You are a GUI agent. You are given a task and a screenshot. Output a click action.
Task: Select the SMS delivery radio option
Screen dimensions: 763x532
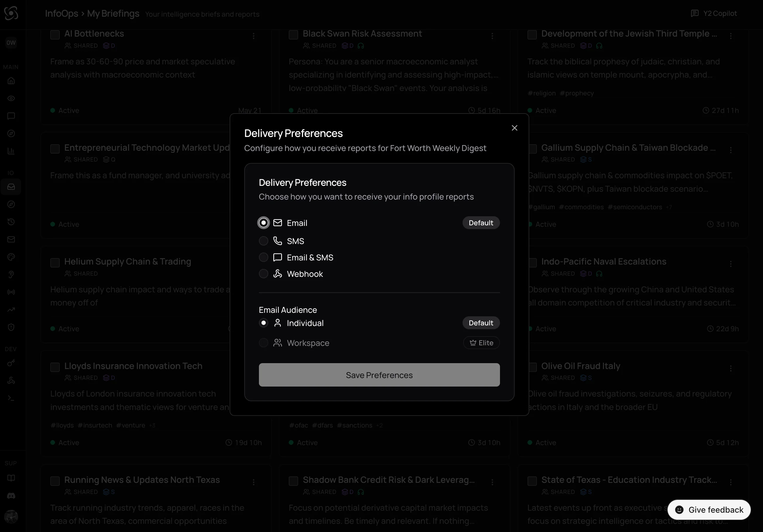coord(264,241)
